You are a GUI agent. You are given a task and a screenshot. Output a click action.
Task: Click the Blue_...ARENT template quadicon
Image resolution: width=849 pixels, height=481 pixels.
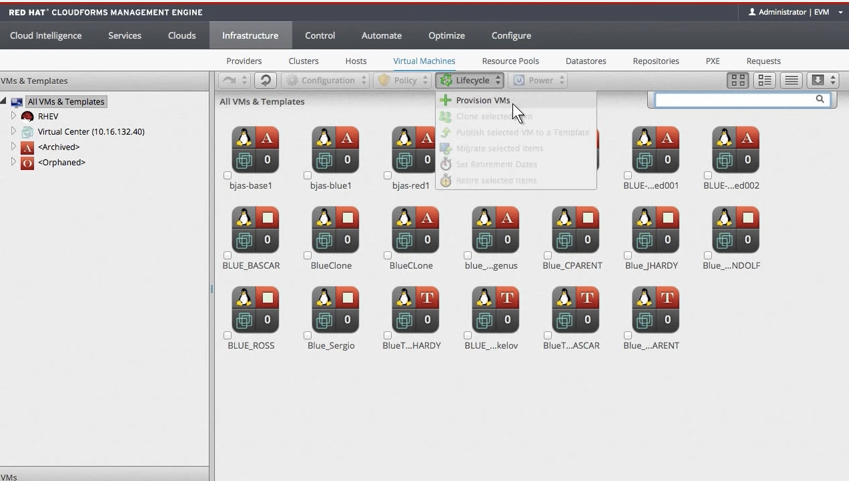click(x=656, y=310)
